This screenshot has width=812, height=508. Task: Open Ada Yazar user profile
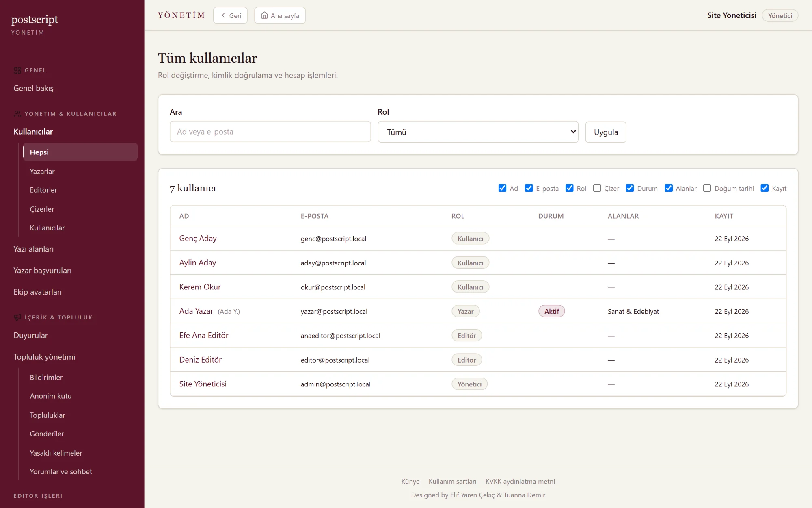(196, 311)
